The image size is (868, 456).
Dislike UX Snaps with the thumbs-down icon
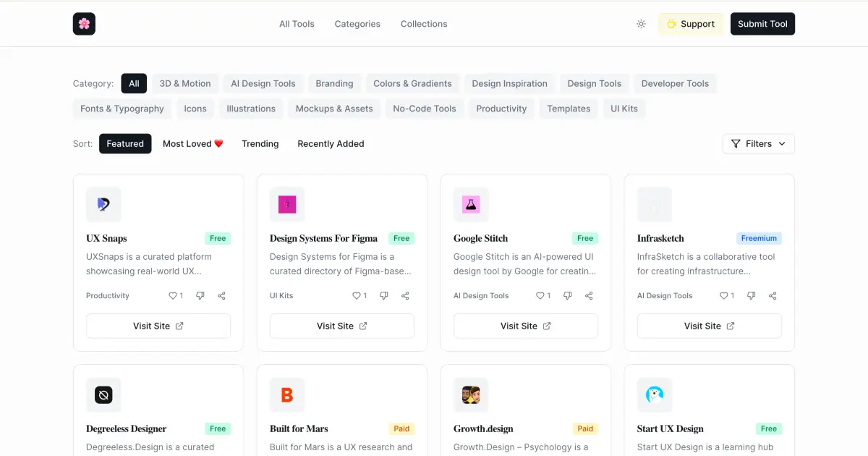(200, 295)
